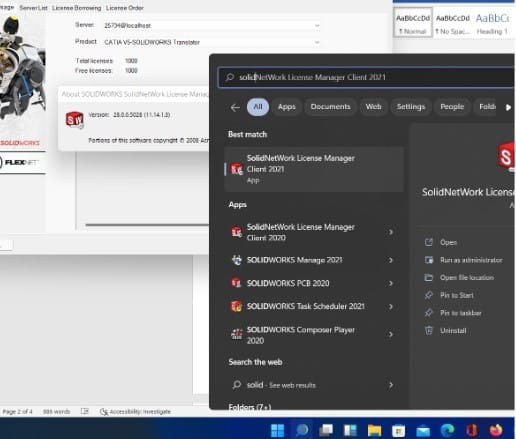Switch to the License Order tab
This screenshot has width=516, height=439.
point(125,8)
